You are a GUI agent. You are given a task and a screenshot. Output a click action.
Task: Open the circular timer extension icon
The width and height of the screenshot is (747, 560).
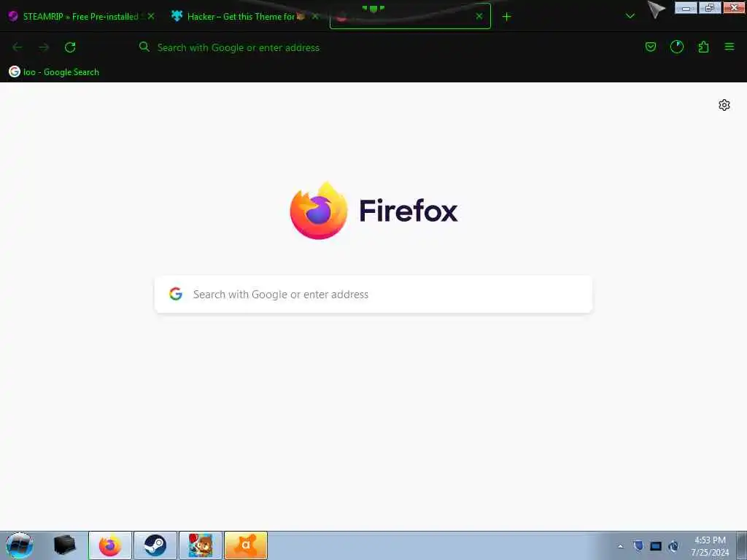click(676, 47)
